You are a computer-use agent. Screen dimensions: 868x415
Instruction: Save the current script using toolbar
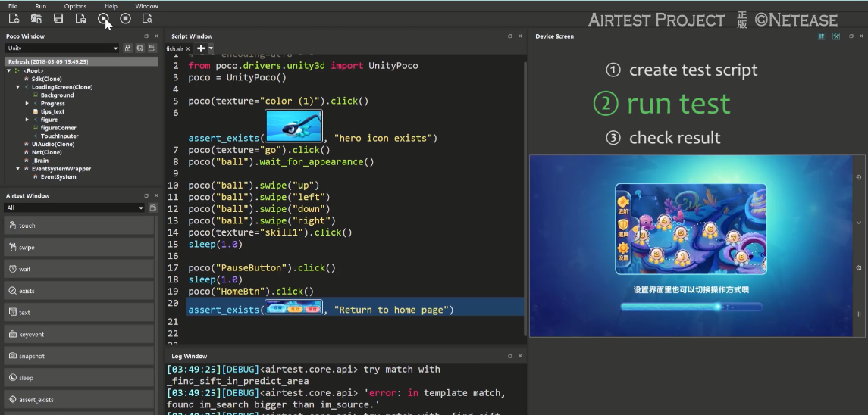point(58,19)
